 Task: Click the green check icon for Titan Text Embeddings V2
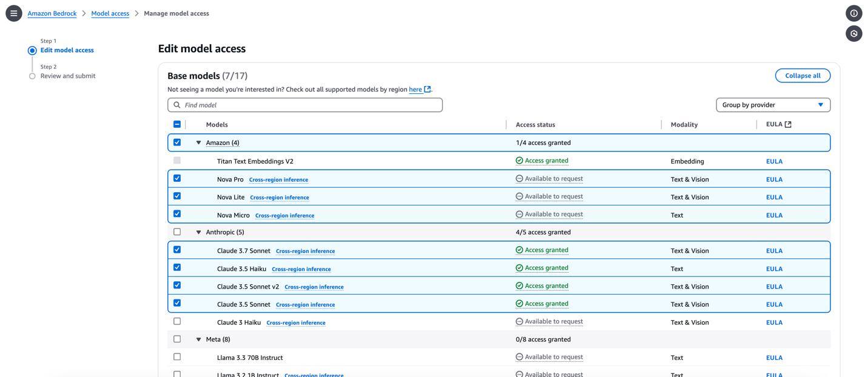coord(519,161)
